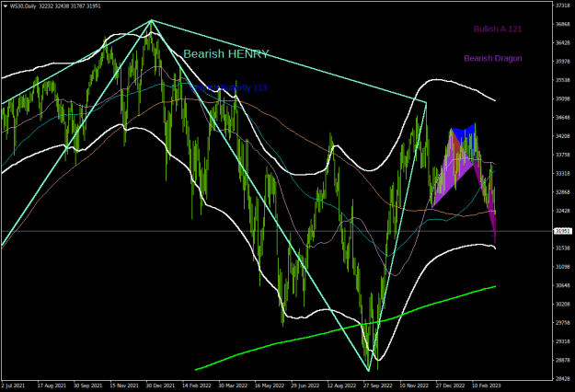Click the 27 Sep 2022 date label
This screenshot has height=392, width=575.
[x=378, y=386]
